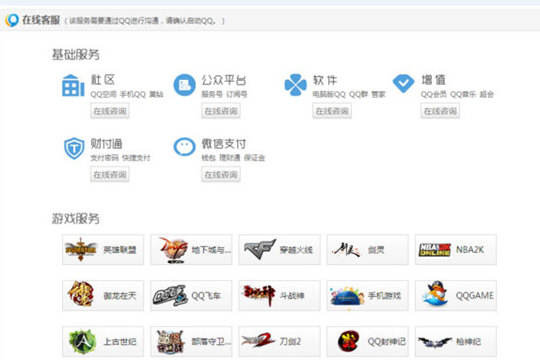The width and height of the screenshot is (540, 360).
Task: Open 在线咨询 under 公众平台
Action: (221, 111)
